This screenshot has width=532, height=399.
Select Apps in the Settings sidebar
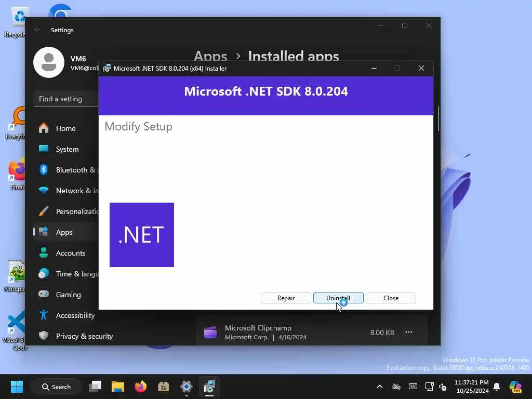pos(66,232)
